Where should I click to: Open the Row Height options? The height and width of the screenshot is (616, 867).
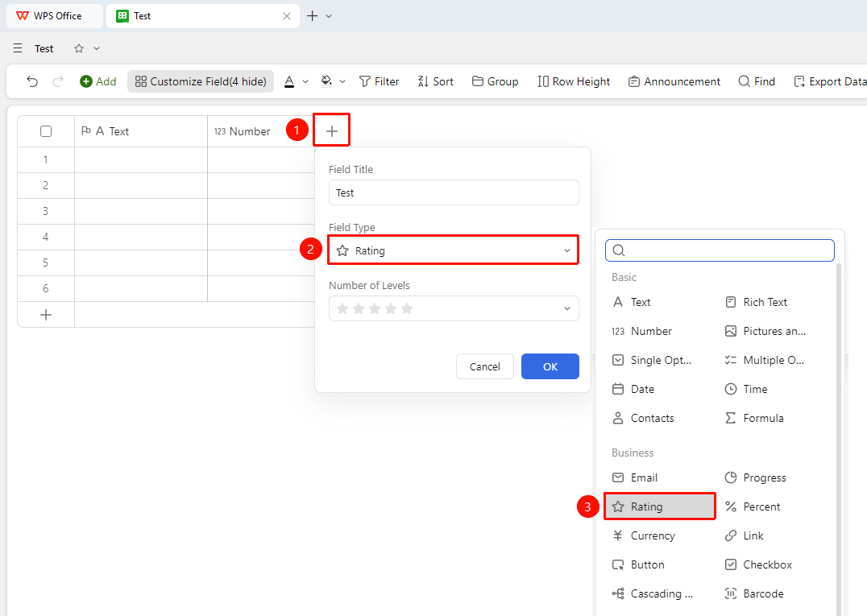pyautogui.click(x=574, y=82)
